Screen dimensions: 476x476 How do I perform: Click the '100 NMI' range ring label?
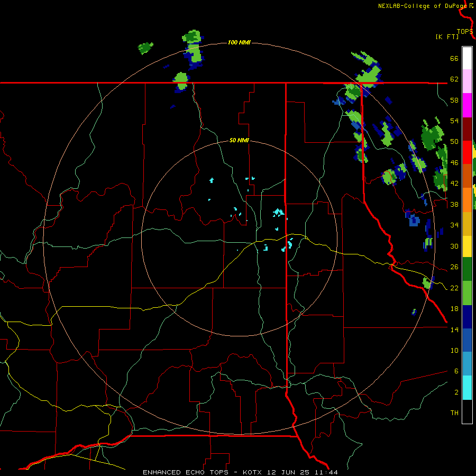239,42
